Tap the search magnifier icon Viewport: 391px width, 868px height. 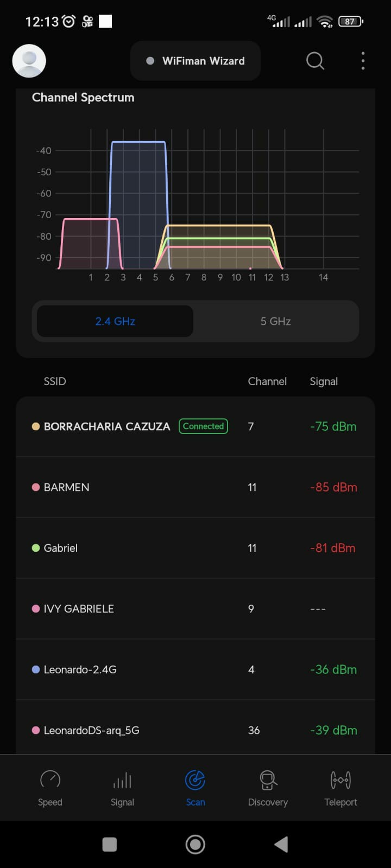pyautogui.click(x=315, y=61)
